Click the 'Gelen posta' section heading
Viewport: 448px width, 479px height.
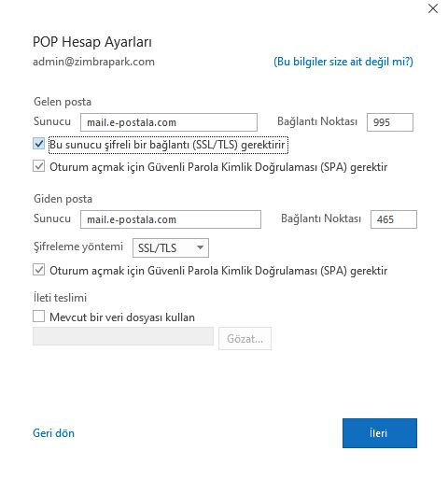(x=63, y=102)
